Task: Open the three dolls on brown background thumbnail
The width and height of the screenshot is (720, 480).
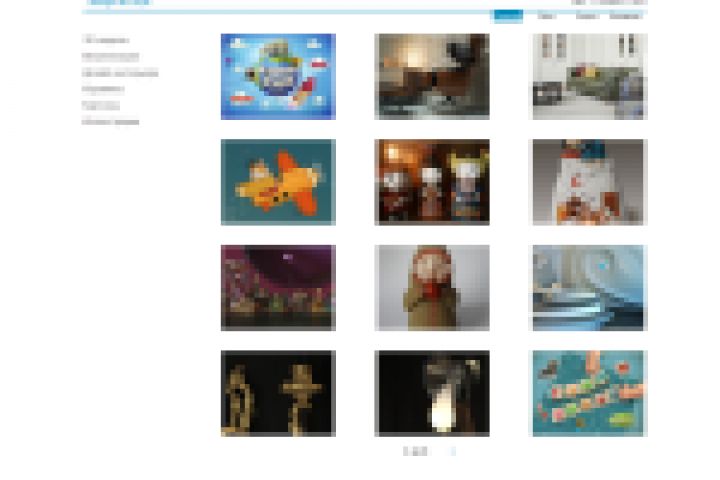Action: (x=432, y=182)
